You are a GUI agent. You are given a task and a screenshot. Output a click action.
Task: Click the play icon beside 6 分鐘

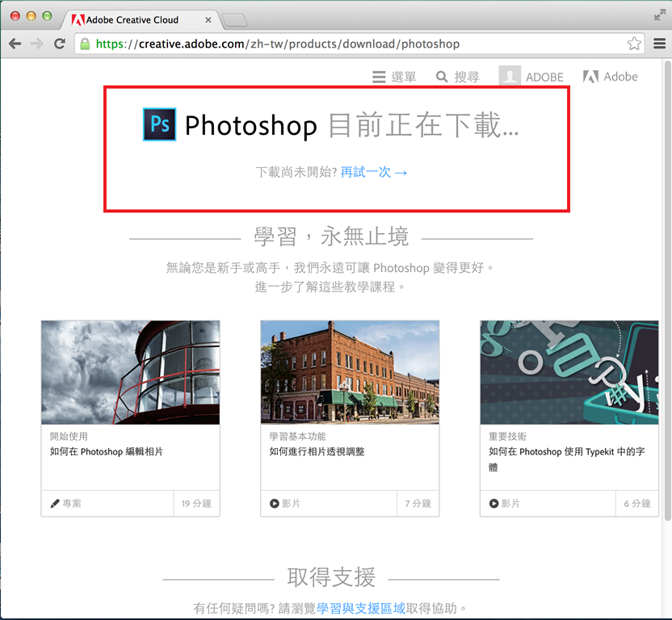coord(493,504)
